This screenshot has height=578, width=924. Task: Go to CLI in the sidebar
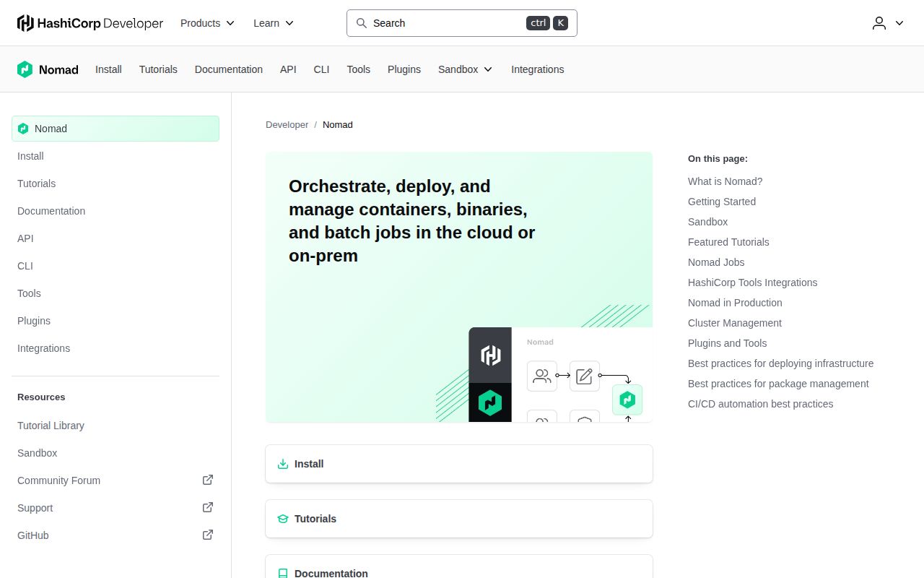coord(115,266)
